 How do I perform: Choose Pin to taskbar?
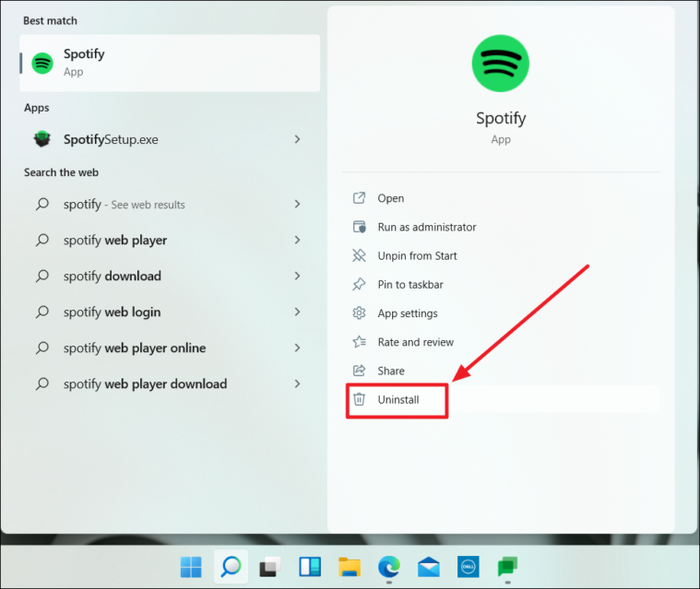point(503,285)
